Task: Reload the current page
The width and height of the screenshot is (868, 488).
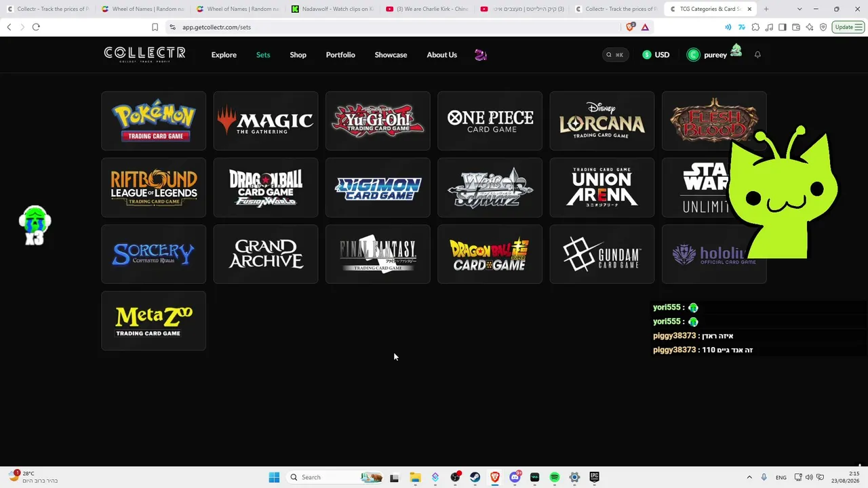Action: pos(36,27)
